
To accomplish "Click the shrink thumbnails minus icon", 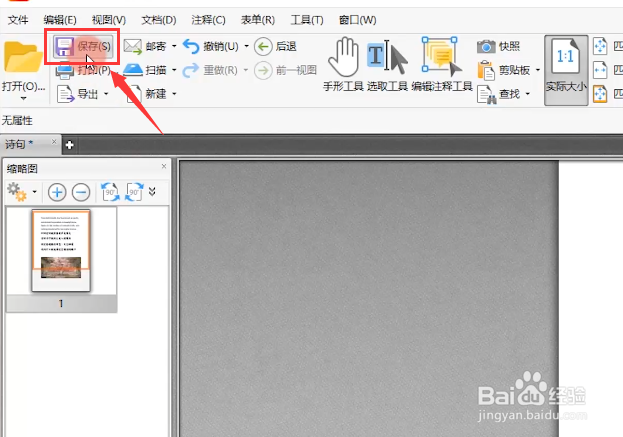I will coord(81,192).
